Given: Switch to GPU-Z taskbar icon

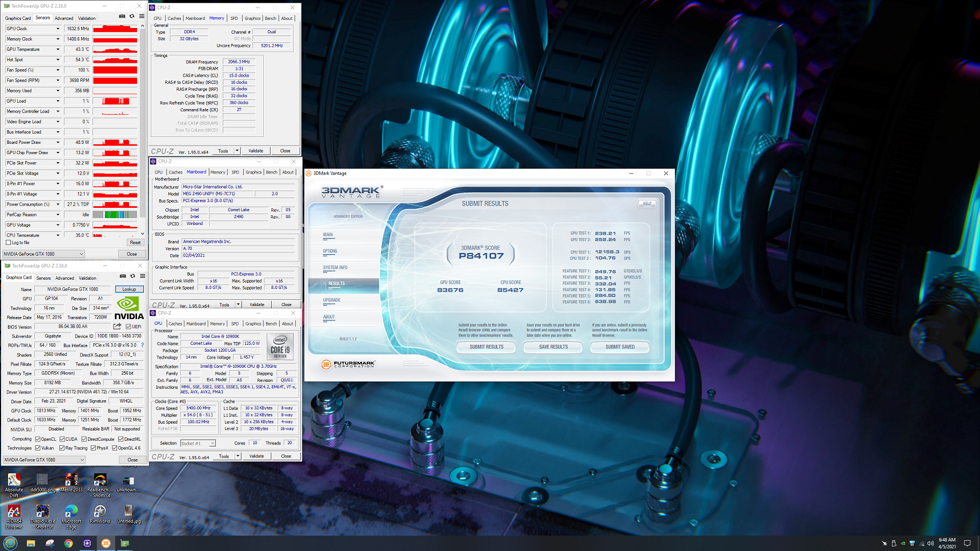Looking at the screenshot, I should point(124,543).
